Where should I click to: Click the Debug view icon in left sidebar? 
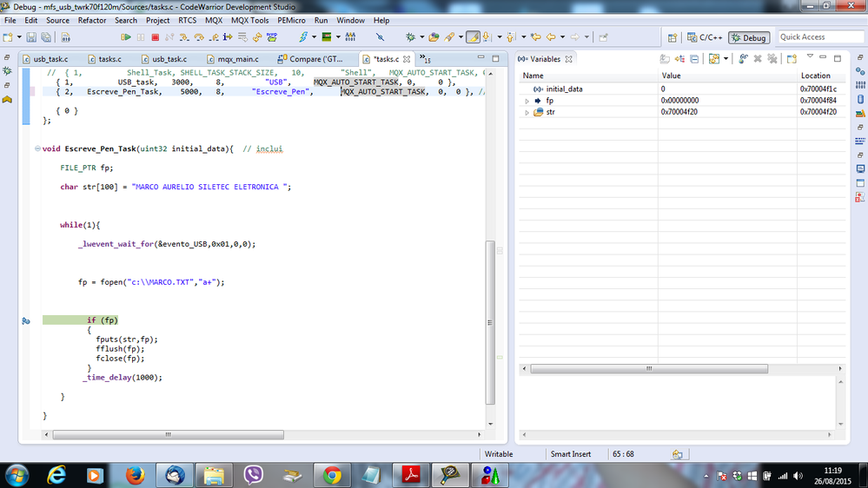tap(7, 71)
